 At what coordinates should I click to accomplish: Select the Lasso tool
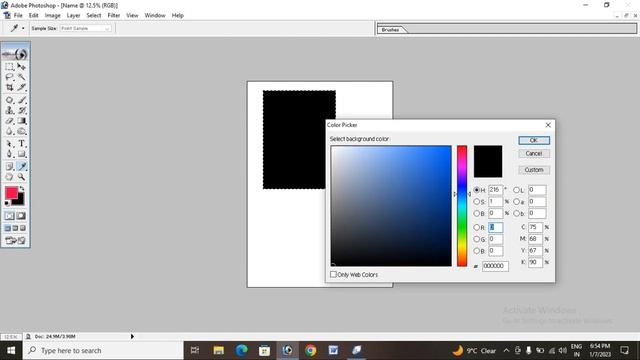tap(9, 77)
